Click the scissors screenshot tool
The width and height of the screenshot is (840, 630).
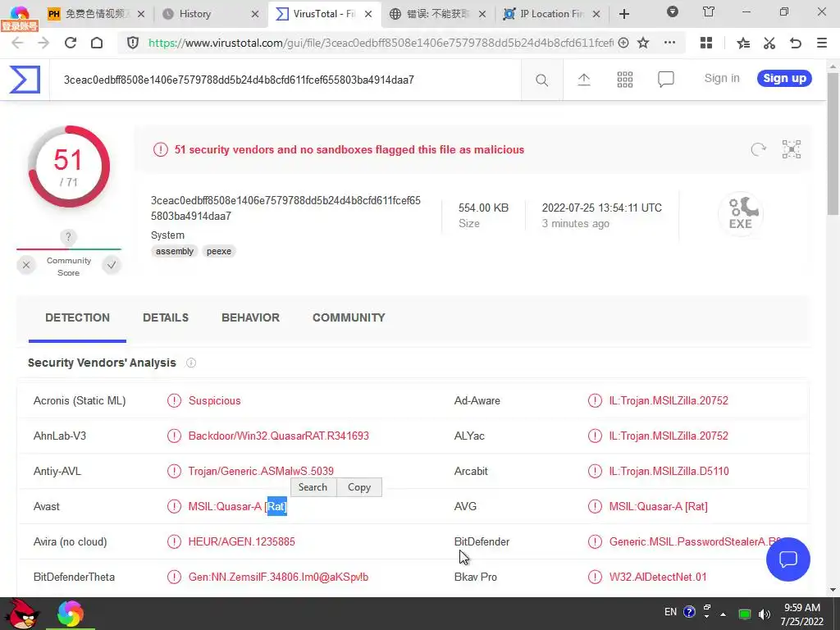769,43
